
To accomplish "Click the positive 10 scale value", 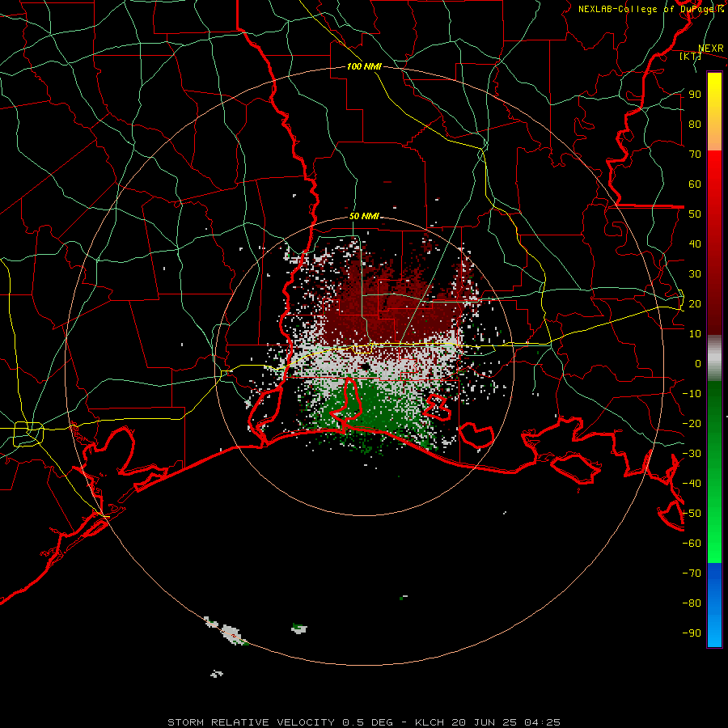I will [695, 334].
